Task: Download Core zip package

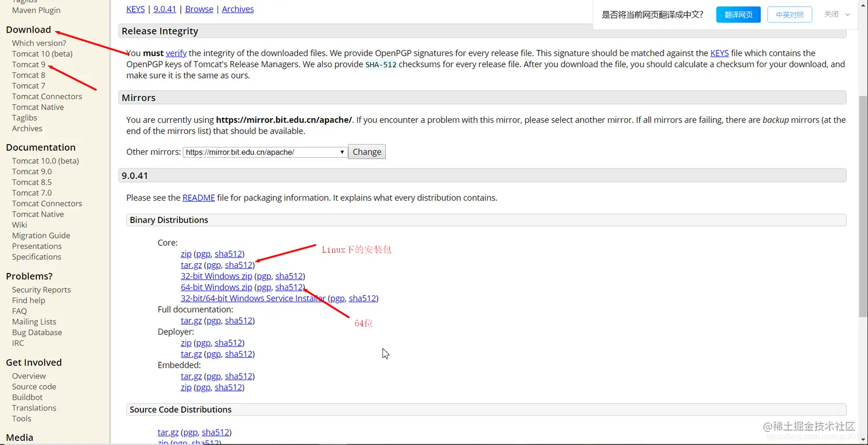Action: click(186, 254)
